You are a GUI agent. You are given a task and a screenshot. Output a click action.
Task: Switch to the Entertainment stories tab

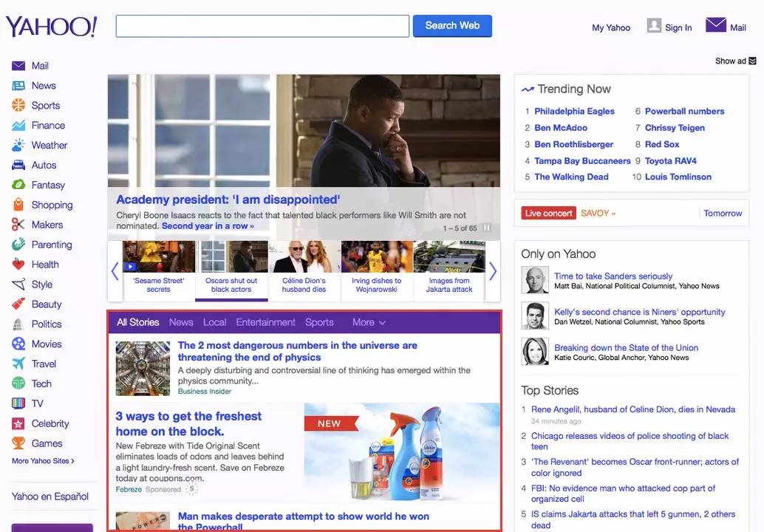click(265, 322)
